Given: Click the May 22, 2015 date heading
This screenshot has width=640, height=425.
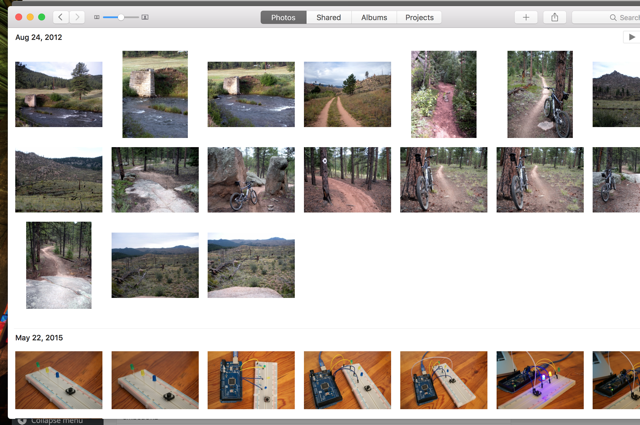Looking at the screenshot, I should (39, 338).
